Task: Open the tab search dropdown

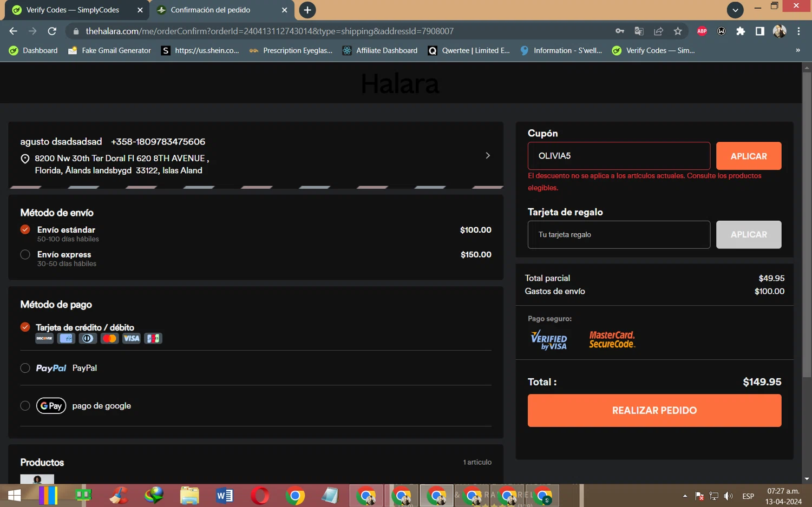Action: [735, 10]
